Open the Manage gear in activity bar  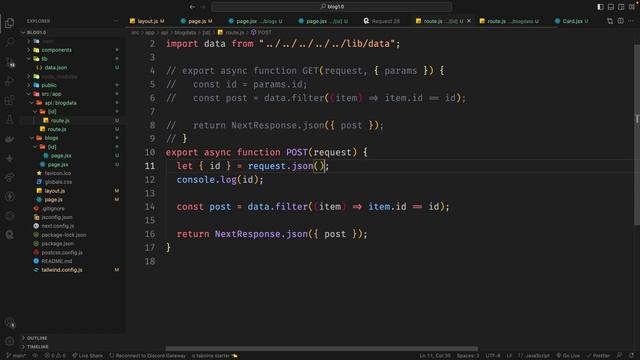[x=9, y=341]
